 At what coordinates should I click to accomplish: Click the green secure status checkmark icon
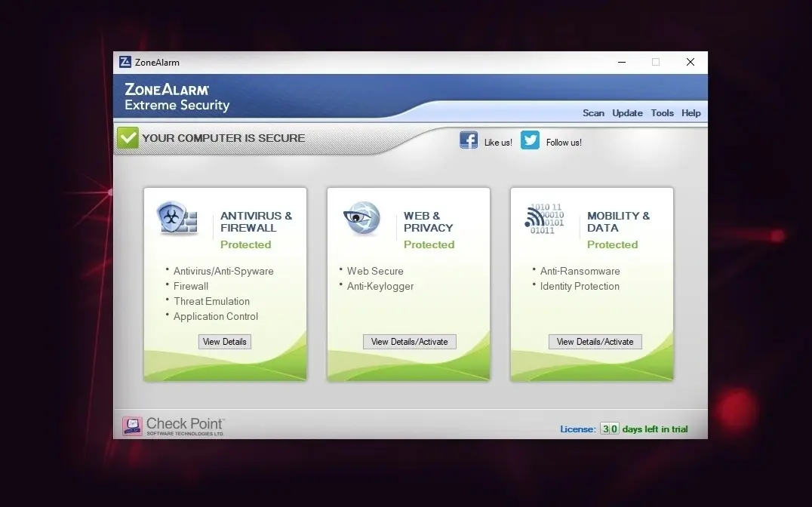click(128, 138)
